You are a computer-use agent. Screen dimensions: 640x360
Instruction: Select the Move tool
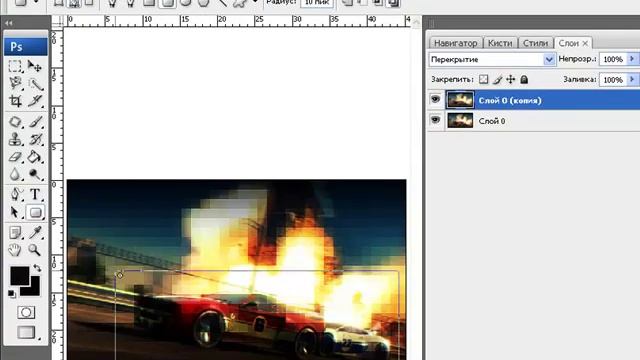(35, 66)
